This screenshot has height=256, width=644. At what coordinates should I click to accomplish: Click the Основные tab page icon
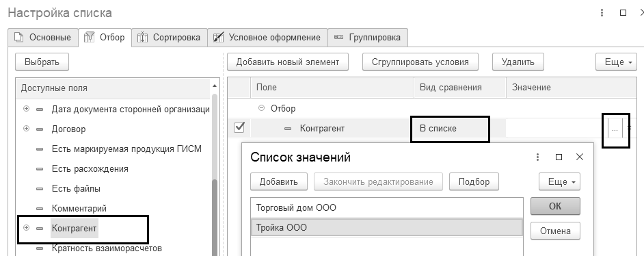[x=19, y=38]
